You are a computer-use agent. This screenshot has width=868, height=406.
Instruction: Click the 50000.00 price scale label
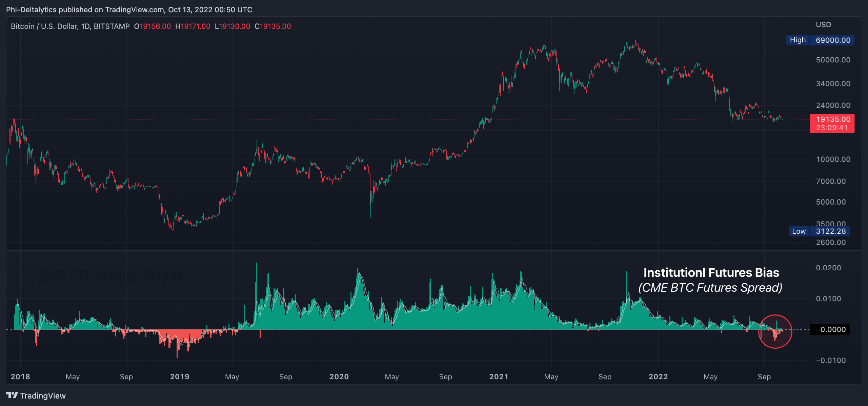point(833,60)
